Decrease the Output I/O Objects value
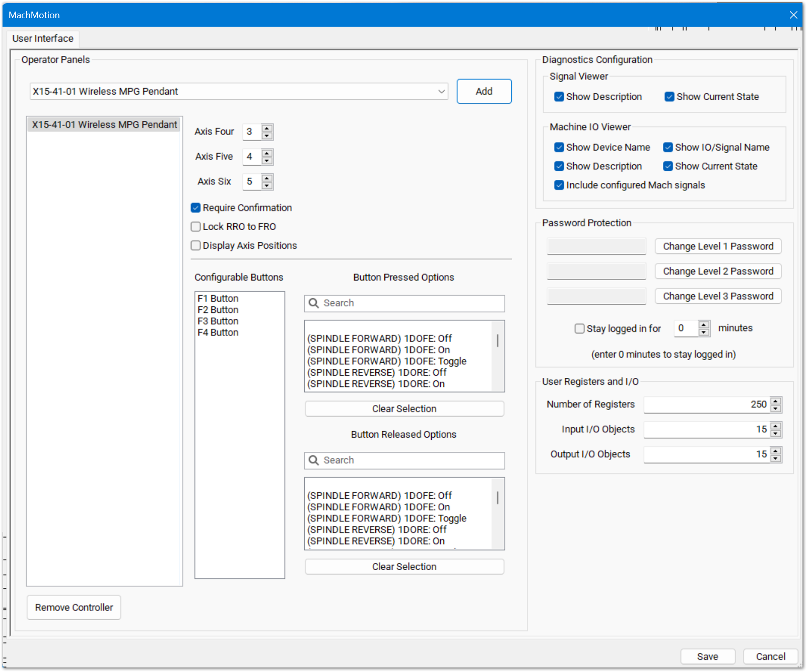 click(776, 458)
